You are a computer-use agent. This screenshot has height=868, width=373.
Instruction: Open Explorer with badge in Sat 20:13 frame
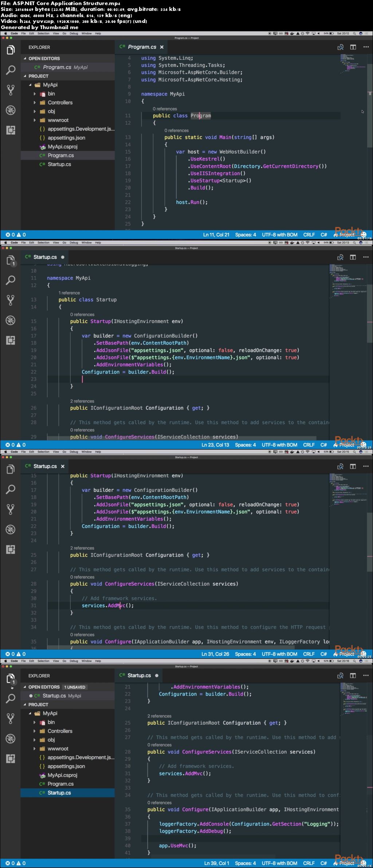pos(11,260)
